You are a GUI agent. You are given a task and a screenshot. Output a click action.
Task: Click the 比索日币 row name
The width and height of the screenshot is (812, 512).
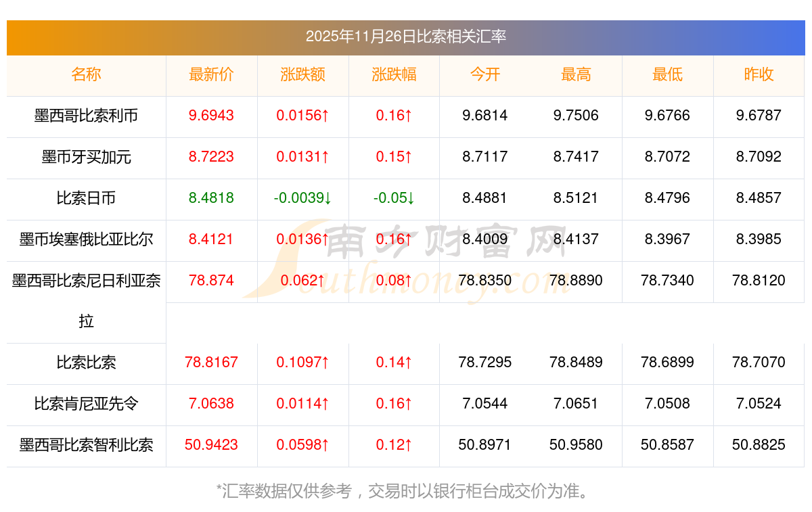86,198
